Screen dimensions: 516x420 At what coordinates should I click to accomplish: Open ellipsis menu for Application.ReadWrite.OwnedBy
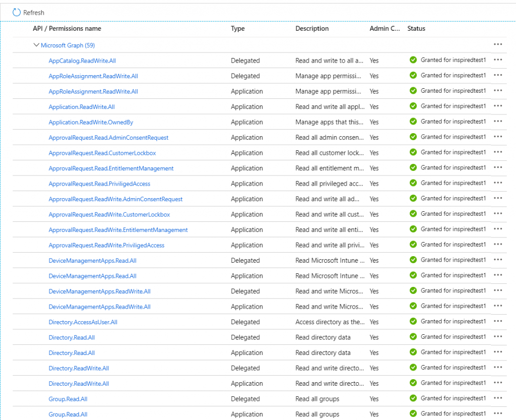click(498, 122)
